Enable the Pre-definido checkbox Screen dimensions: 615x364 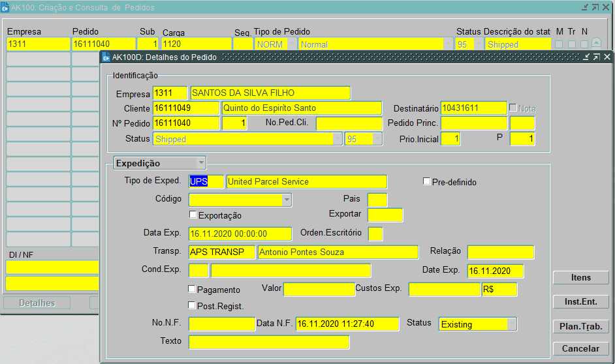tap(427, 181)
